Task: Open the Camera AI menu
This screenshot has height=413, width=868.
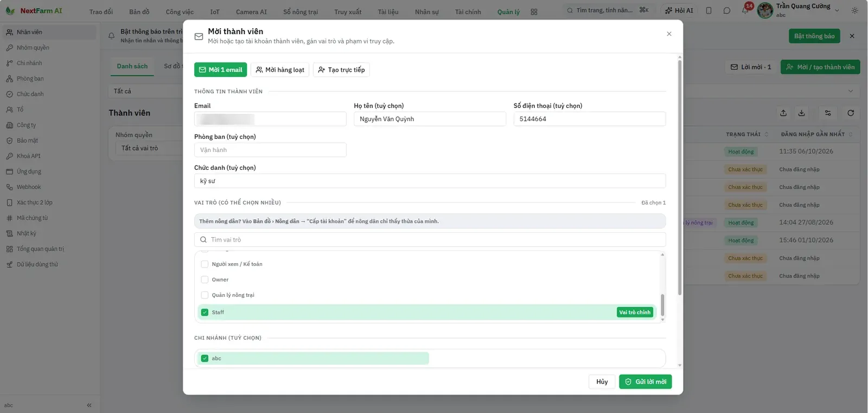Action: [251, 12]
